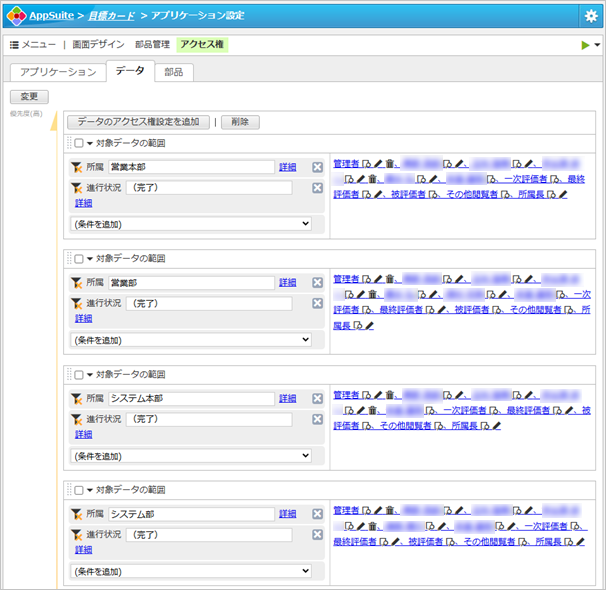
Task: Remove the 所属 営業本部 condition
Action: [317, 167]
